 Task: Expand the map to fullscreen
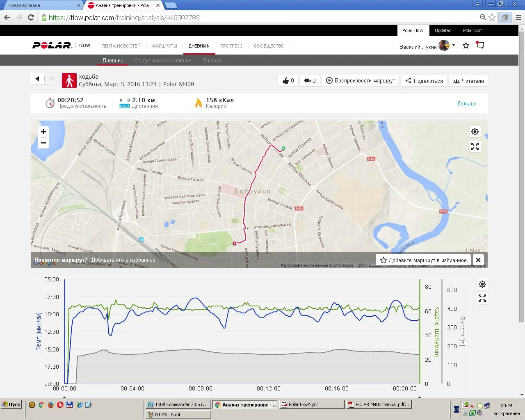click(x=475, y=146)
